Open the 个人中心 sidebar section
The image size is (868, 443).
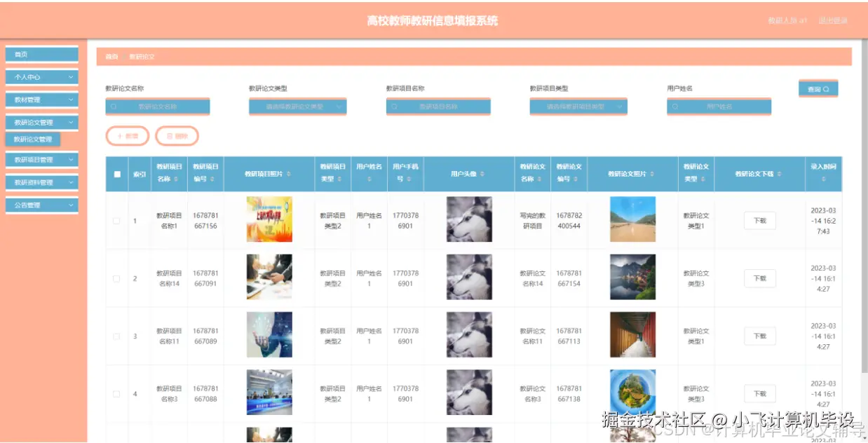click(41, 76)
